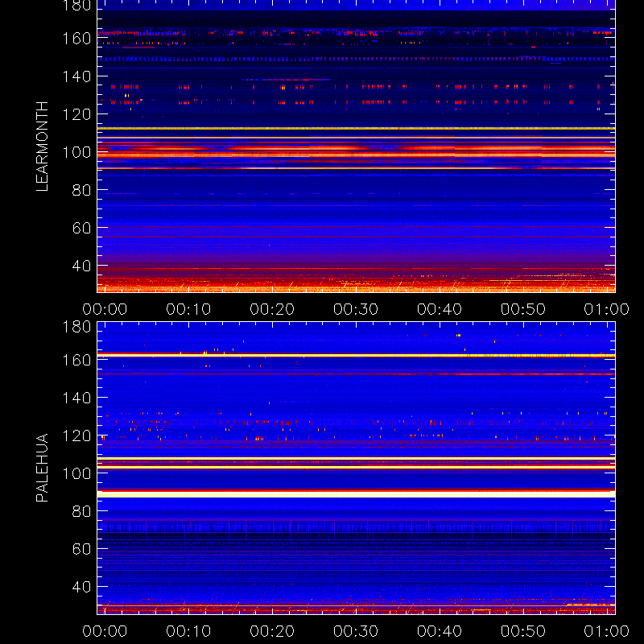This screenshot has width=644, height=644.
Task: Click 00:30 time label under Learmonth plot
Action: coord(356,309)
